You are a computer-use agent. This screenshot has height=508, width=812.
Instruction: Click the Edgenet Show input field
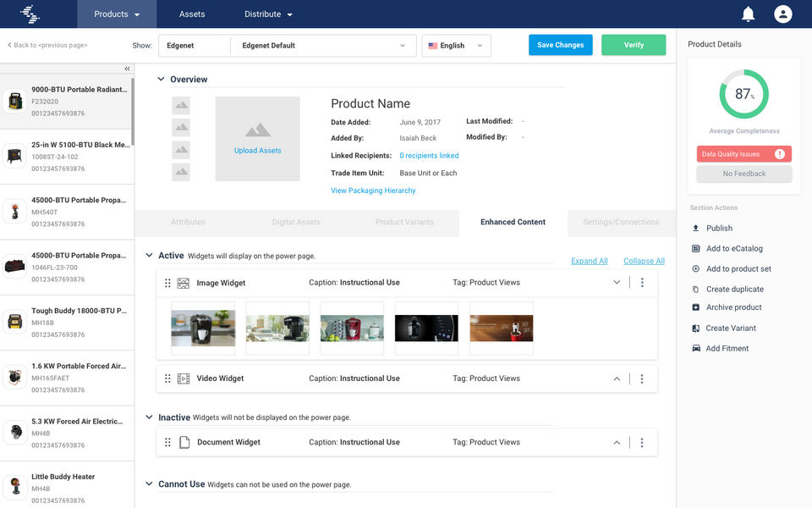195,46
